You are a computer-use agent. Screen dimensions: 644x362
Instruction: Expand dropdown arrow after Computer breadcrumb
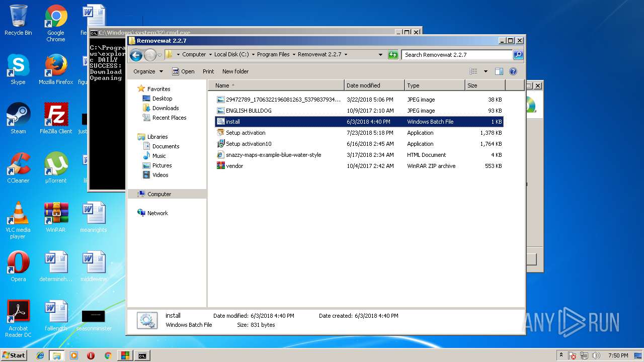coord(210,54)
